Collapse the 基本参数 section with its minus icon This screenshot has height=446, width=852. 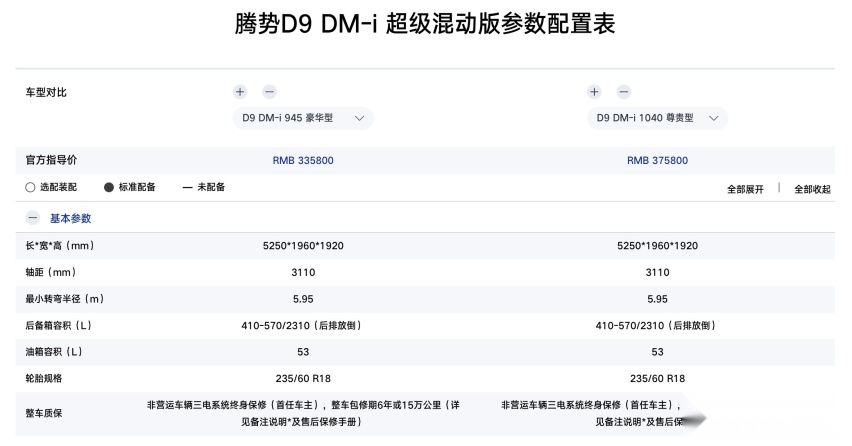[33, 218]
